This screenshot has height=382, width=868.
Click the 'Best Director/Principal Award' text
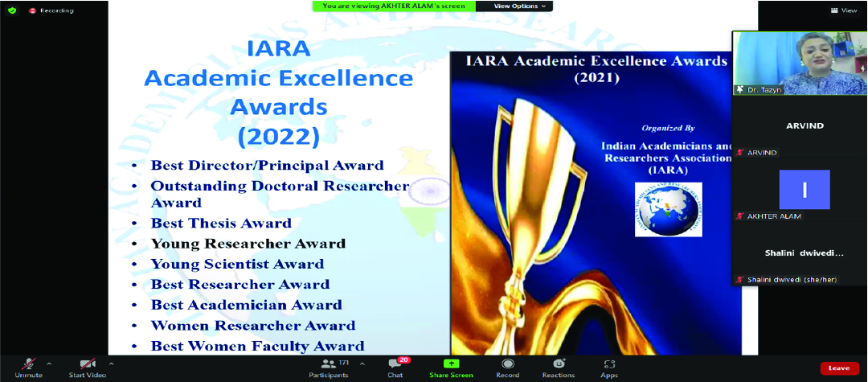click(268, 165)
